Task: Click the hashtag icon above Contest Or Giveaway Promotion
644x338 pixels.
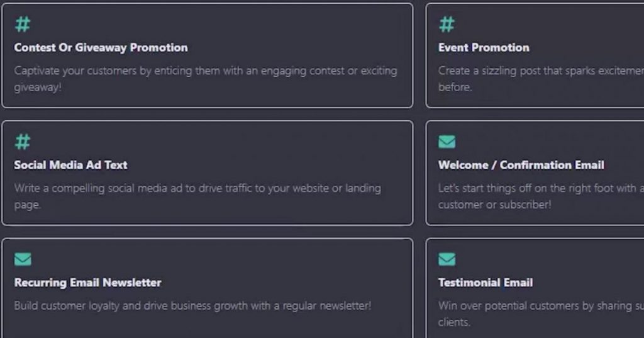Action: (23, 25)
